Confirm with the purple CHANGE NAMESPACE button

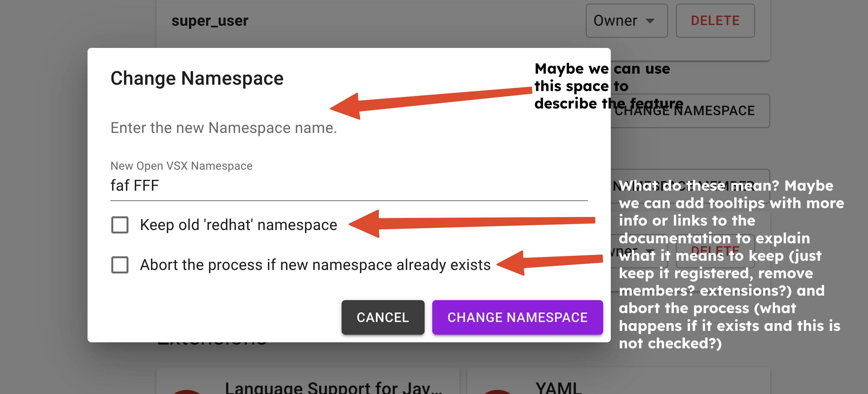517,317
